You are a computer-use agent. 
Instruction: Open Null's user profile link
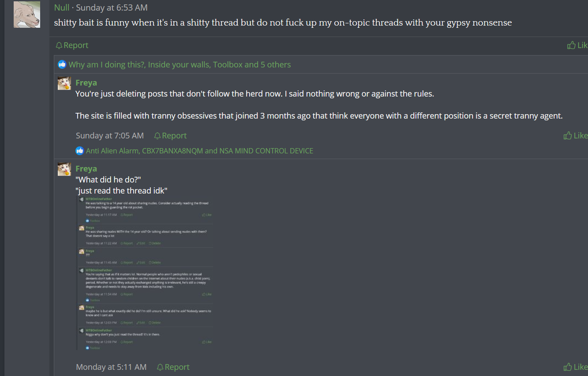(62, 8)
